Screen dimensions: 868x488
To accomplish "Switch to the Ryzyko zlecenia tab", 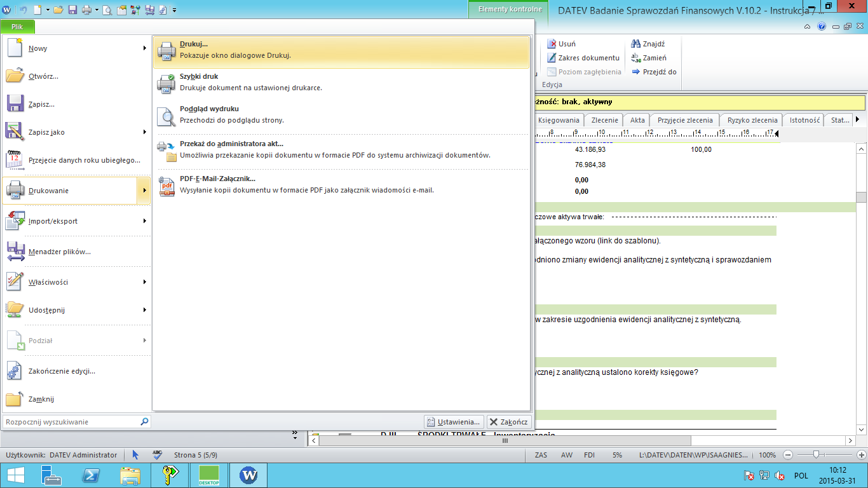I will [x=752, y=120].
